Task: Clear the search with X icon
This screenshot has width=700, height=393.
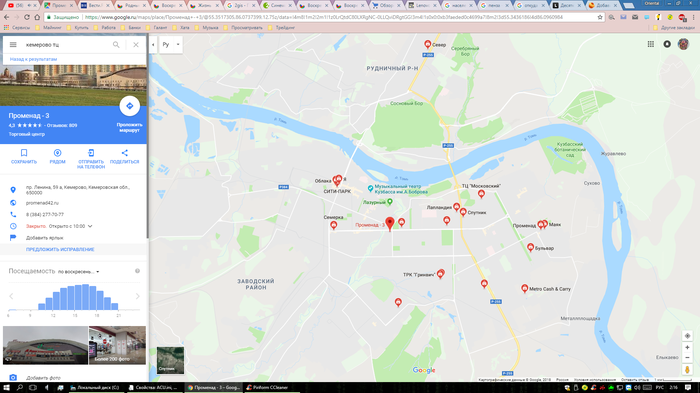Action: click(136, 45)
